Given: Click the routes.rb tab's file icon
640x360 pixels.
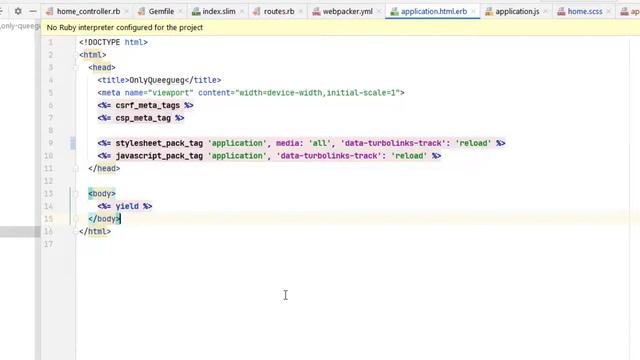Looking at the screenshot, I should (x=257, y=11).
